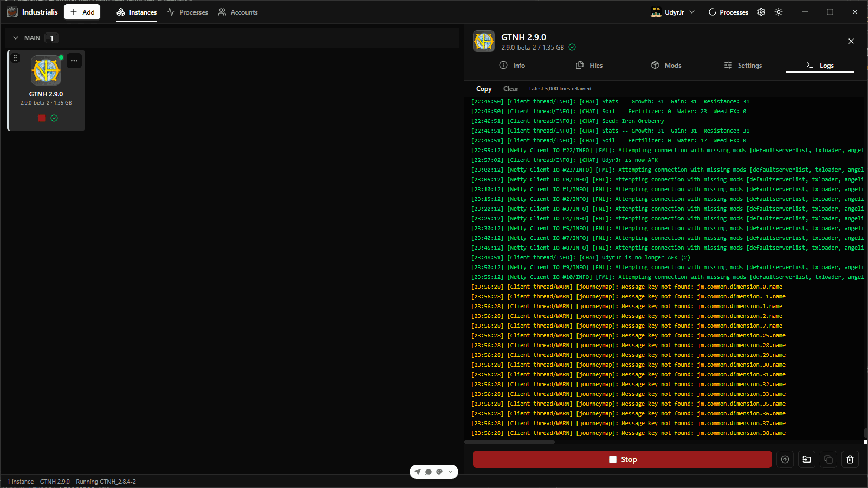Open the Info tab

pos(512,65)
